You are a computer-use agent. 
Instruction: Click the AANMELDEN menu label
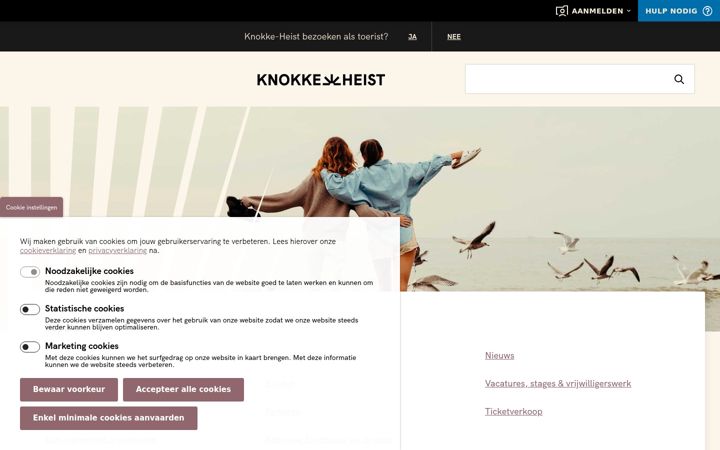coord(597,11)
